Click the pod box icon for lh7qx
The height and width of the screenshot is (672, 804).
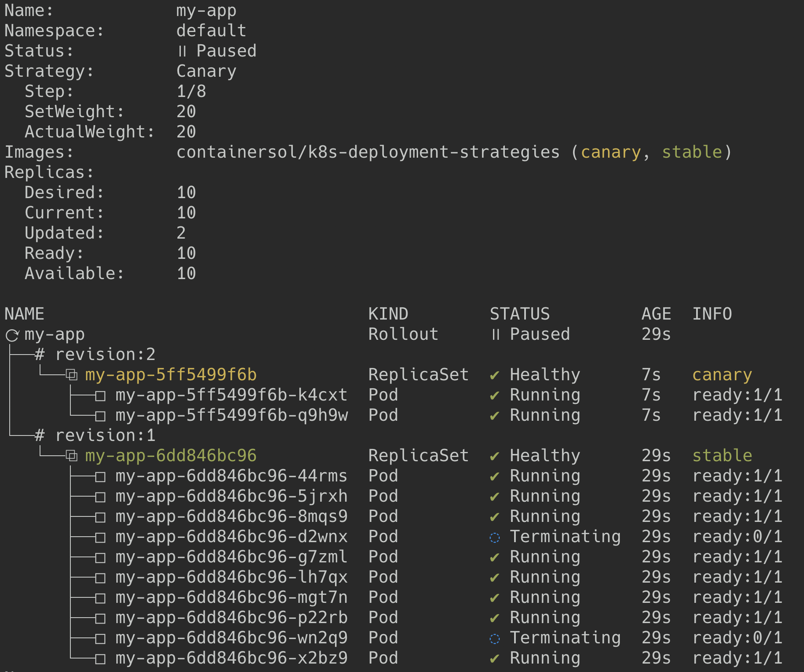100,578
